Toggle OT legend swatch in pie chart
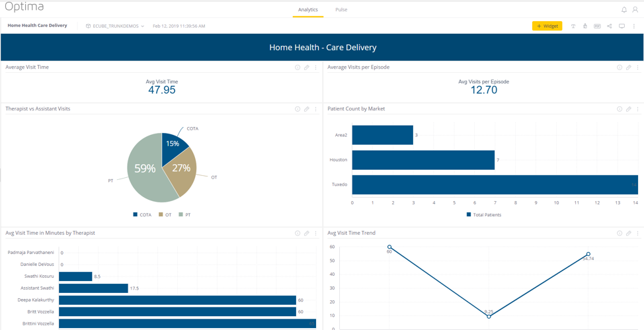The width and height of the screenshot is (644, 330). pyautogui.click(x=160, y=214)
